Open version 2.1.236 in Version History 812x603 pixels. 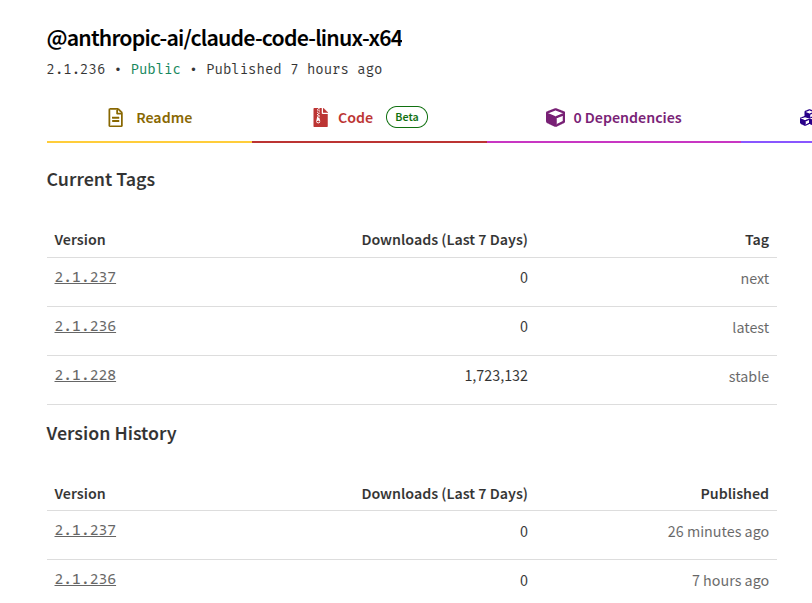[x=85, y=579]
